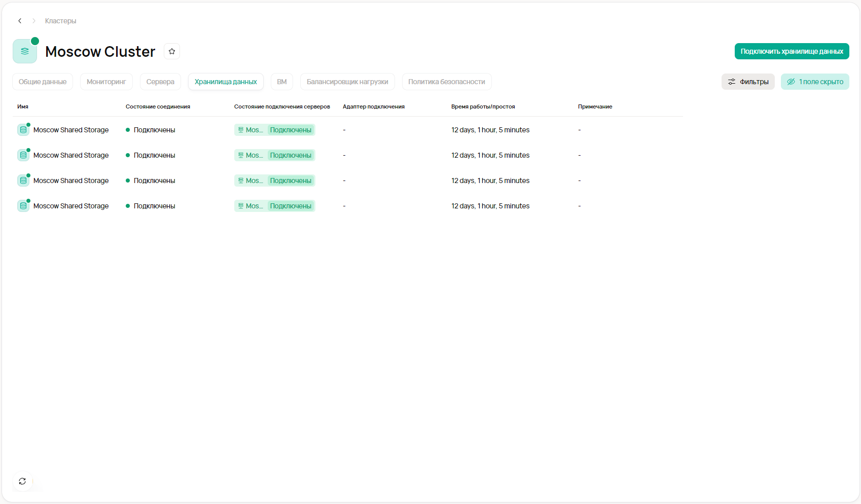
Task: Toggle hidden field visibility button
Action: tap(814, 82)
